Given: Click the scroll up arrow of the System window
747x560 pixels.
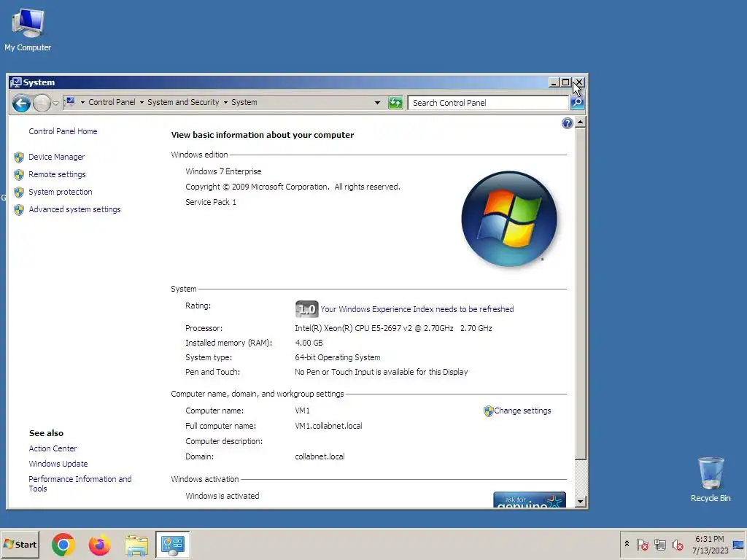Looking at the screenshot, I should [x=580, y=122].
